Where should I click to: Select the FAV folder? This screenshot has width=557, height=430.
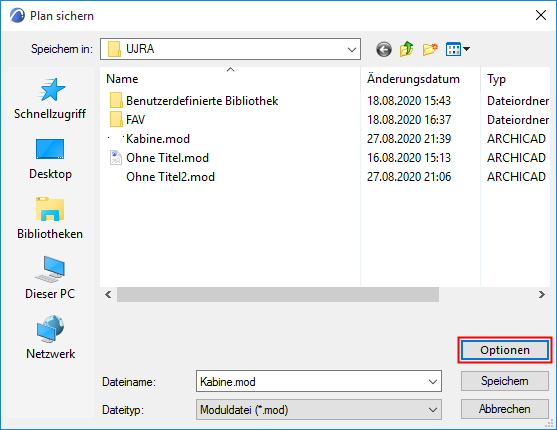point(127,119)
